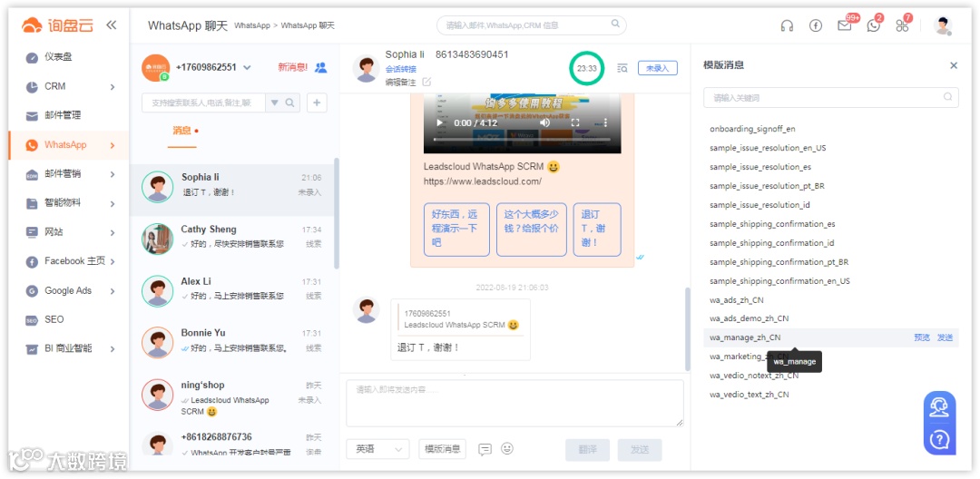The height and width of the screenshot is (479, 980).
Task: Close the 模版消息 panel
Action: [x=954, y=65]
